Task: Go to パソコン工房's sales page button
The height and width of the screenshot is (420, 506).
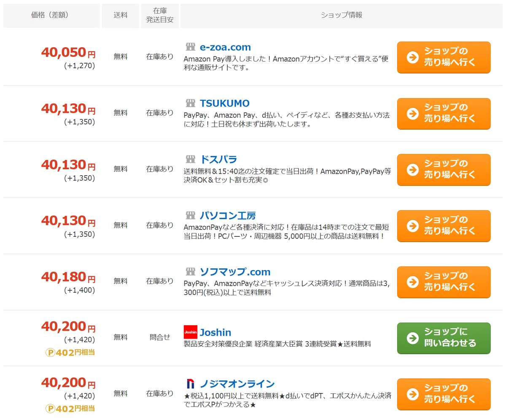Action: pyautogui.click(x=444, y=226)
